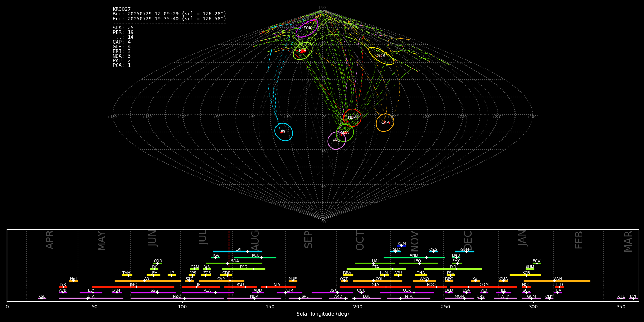This screenshot has width=644, height=322.
Task: Click the KUM shower marker in timeline
Action: pos(402,246)
